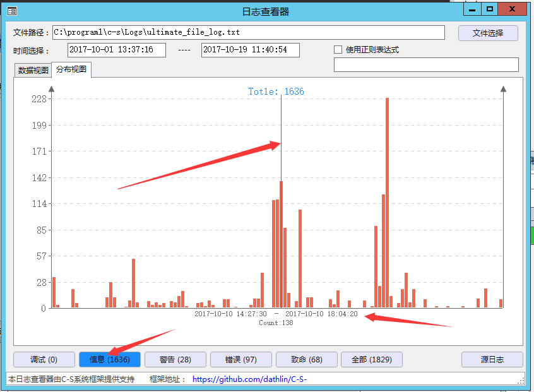The width and height of the screenshot is (534, 392).
Task: Close the 日志查看器 window
Action: click(512, 9)
